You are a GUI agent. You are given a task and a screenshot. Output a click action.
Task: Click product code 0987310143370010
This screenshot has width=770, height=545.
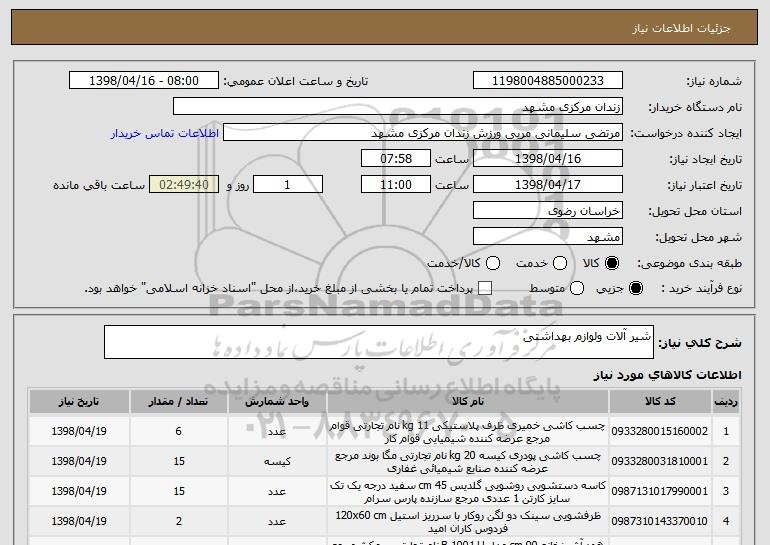[x=660, y=521]
